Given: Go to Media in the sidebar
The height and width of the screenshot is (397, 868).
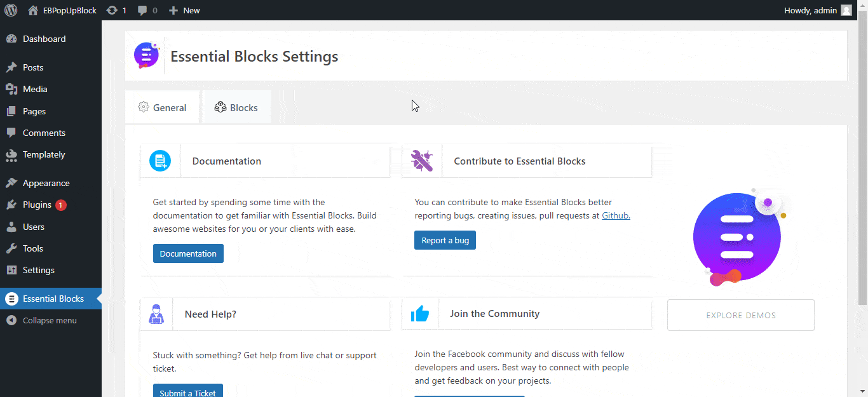Looking at the screenshot, I should (x=51, y=89).
